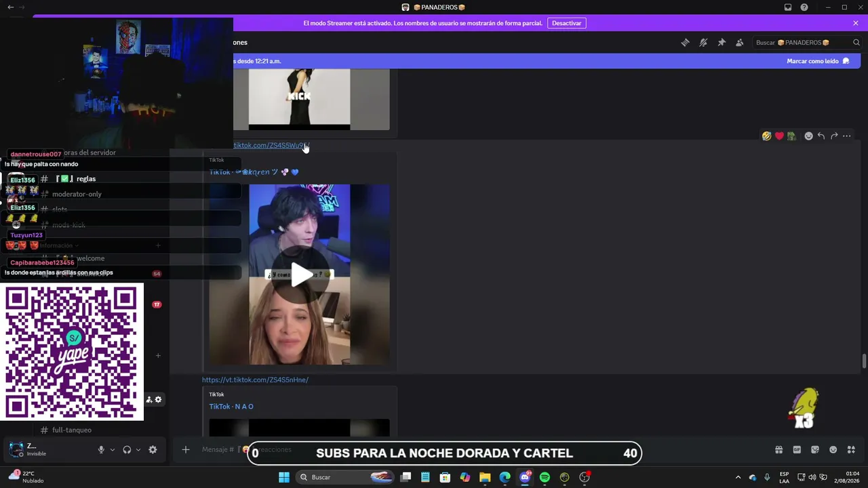Mute the microphone in user panel
The width and height of the screenshot is (868, 488).
101,449
